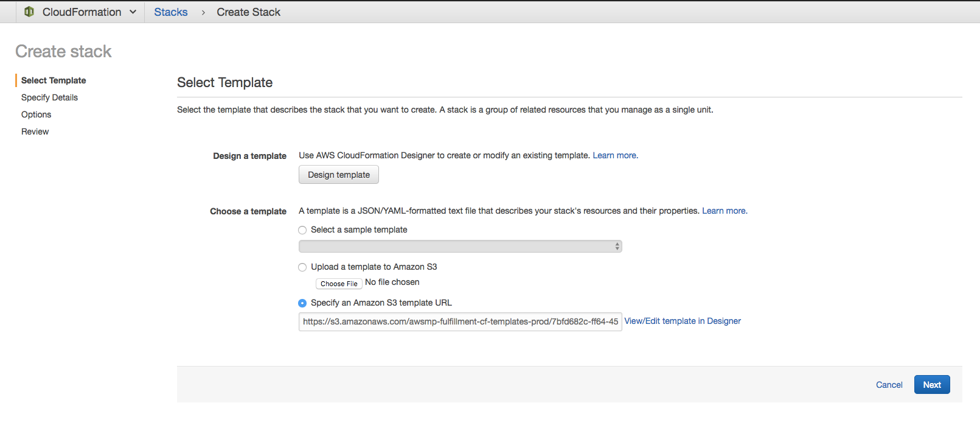Click the Create stack page title

63,51
